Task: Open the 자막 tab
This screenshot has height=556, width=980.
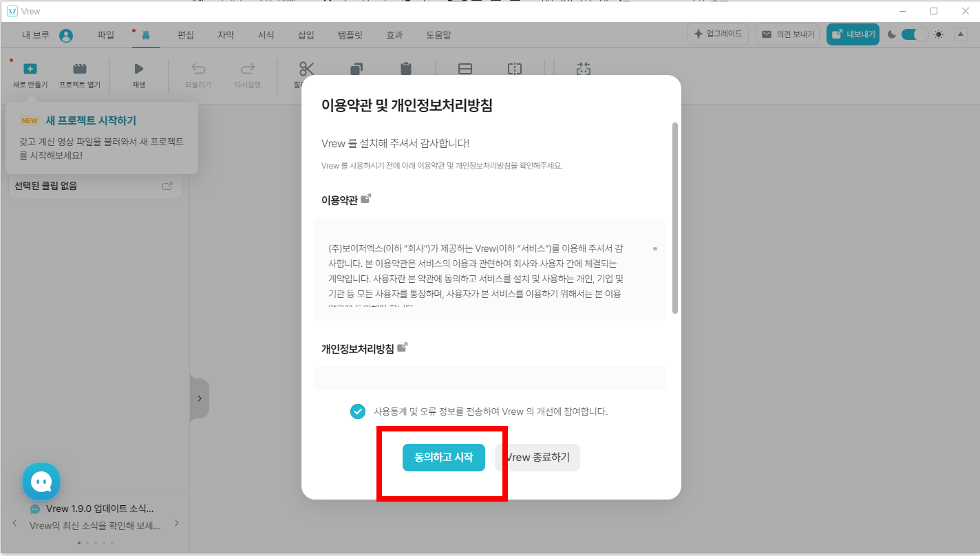Action: (x=226, y=35)
